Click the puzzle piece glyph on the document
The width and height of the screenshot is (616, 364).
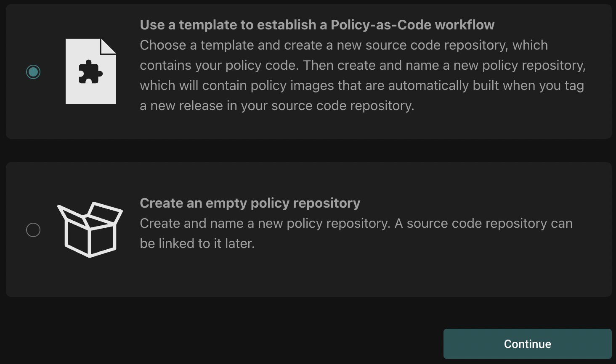point(90,72)
